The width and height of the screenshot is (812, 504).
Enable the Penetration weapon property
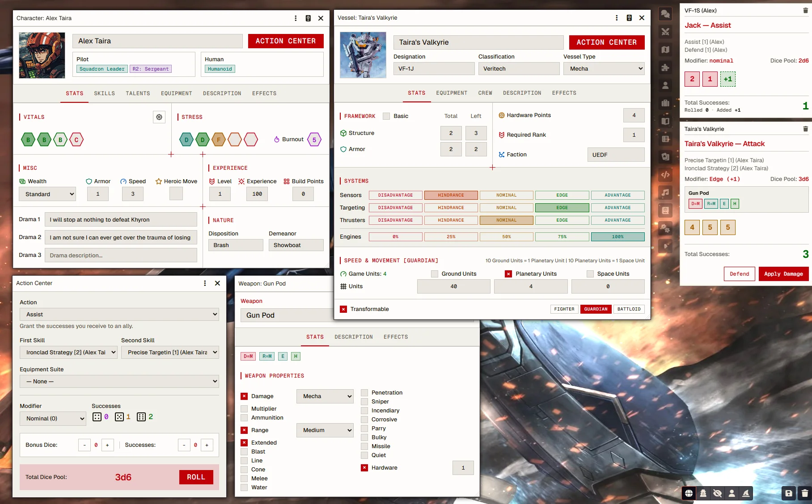tap(364, 393)
